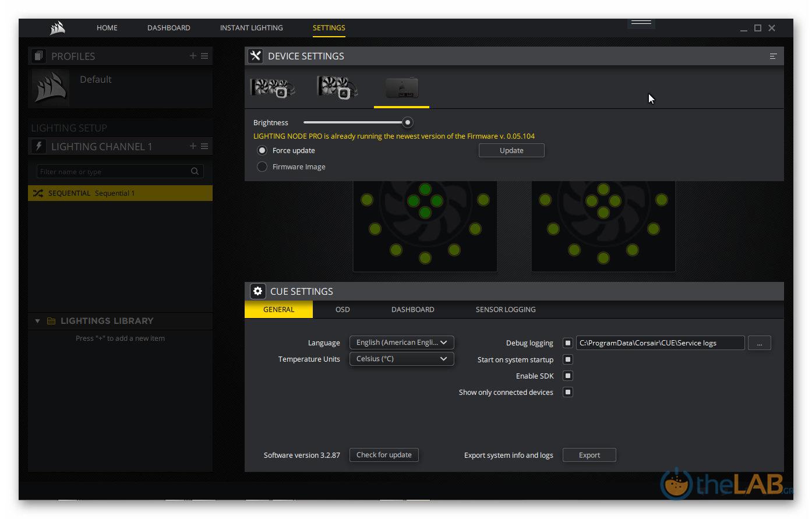Screen dimensions: 812x519
Task: Toggle the Enable SDK checkbox
Action: click(x=568, y=376)
